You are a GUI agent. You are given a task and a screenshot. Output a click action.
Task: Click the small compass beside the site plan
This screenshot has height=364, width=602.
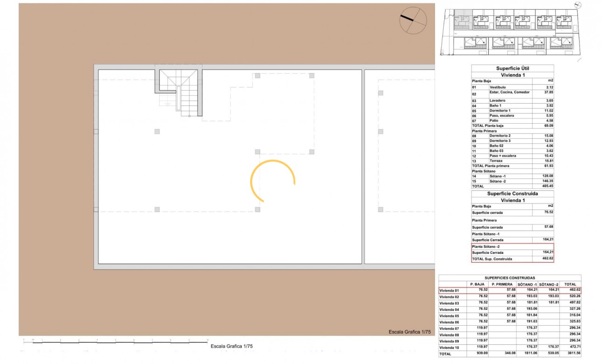coord(578,5)
